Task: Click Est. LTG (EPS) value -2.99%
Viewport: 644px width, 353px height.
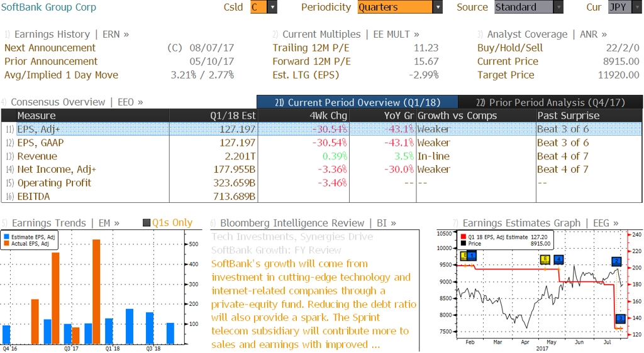Action: [424, 75]
